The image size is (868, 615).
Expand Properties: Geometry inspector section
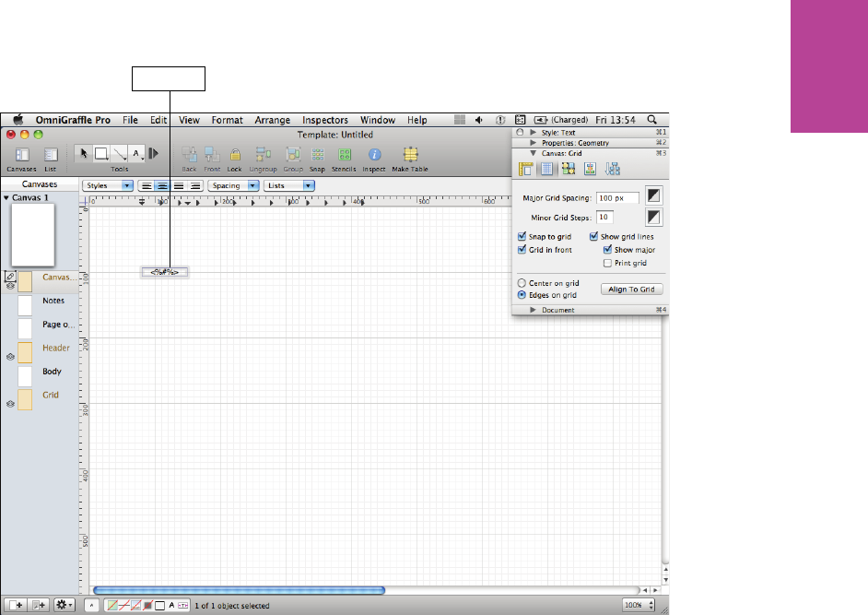tap(534, 143)
